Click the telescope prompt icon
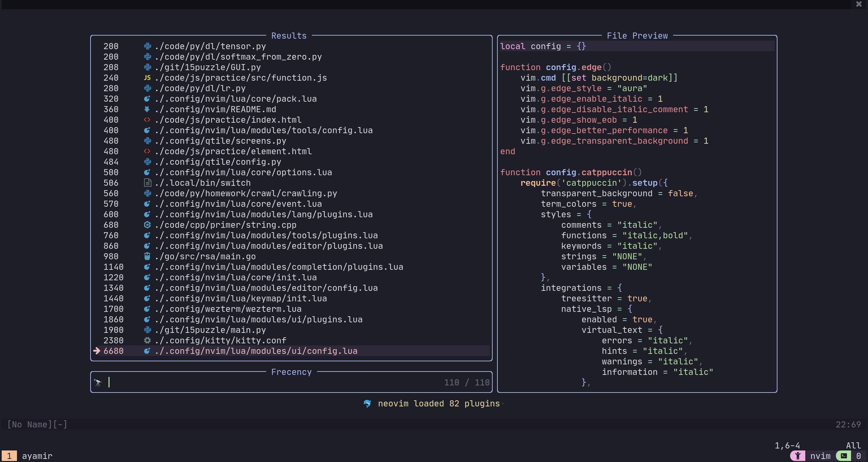Image resolution: width=868 pixels, height=462 pixels. click(x=98, y=383)
